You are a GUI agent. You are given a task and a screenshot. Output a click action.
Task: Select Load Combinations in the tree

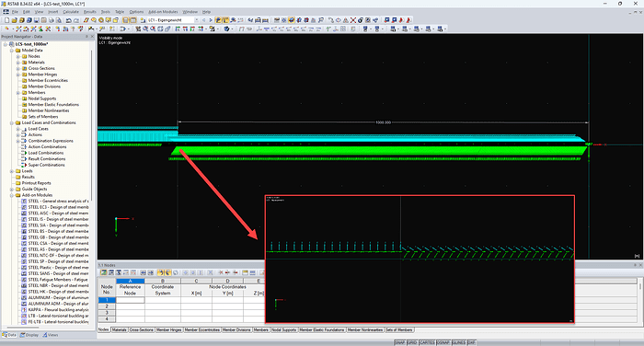click(x=46, y=153)
